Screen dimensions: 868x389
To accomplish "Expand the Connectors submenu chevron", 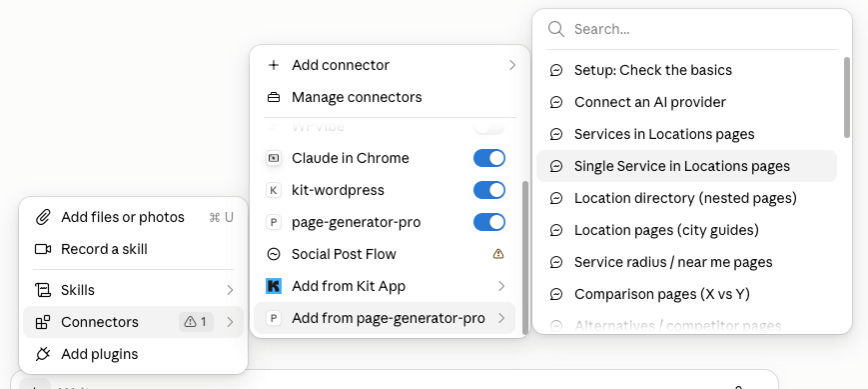I will 230,322.
